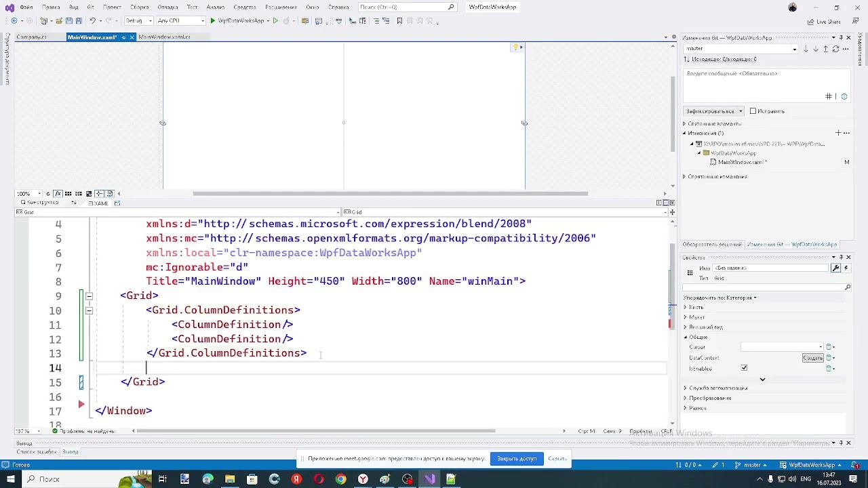
Task: Open the dropdown arrow beside Зафиксировать все
Action: (x=741, y=111)
